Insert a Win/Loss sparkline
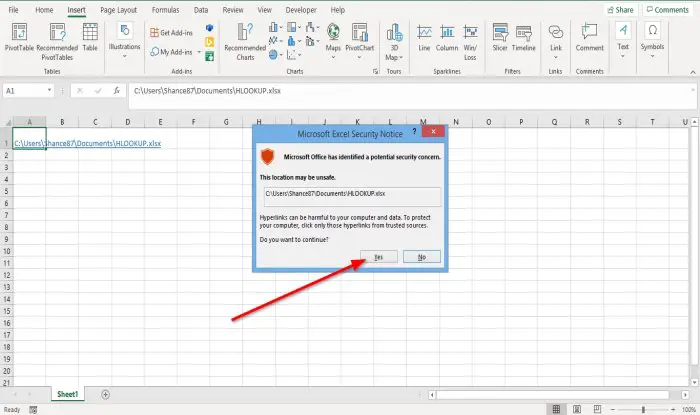This screenshot has height=415, width=700. coord(470,42)
